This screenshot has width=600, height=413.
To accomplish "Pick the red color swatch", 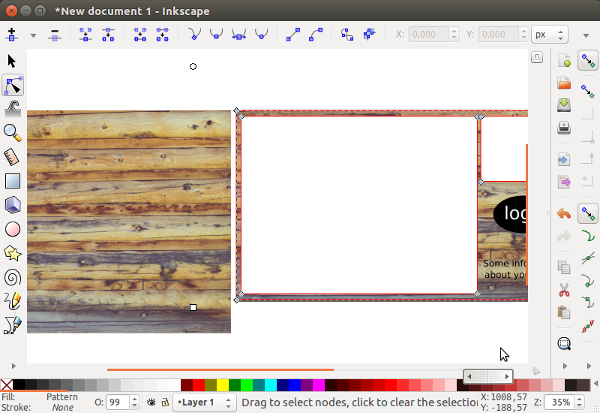I will click(199, 385).
